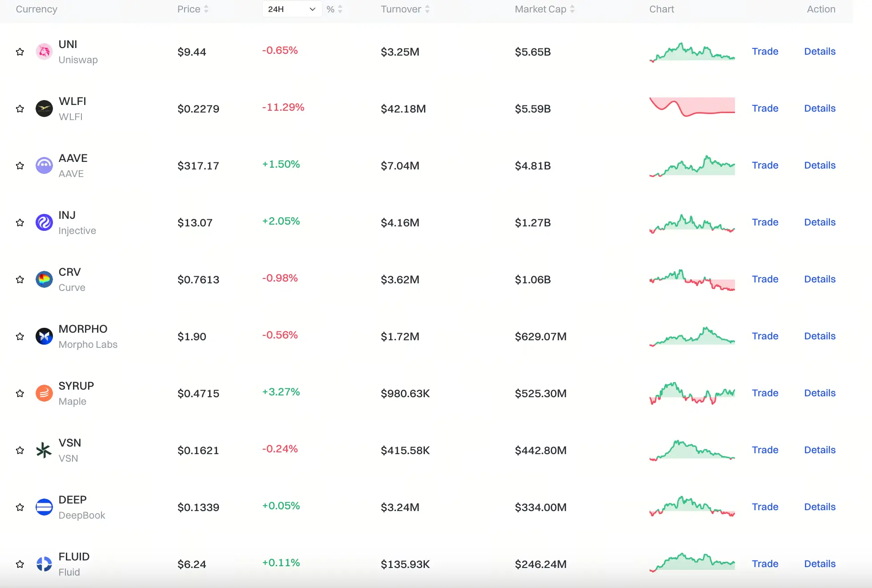
Task: Add SYRUP to favorites via star
Action: [20, 393]
